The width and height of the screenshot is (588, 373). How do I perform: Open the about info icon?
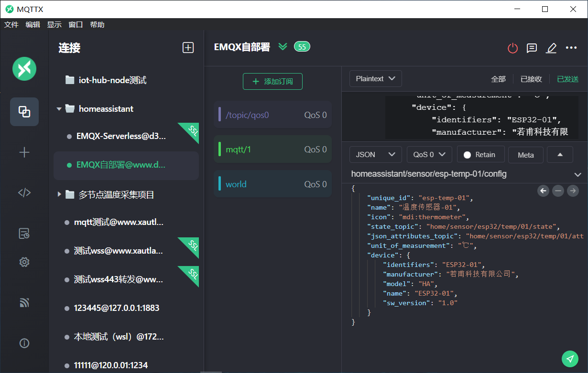(24, 343)
